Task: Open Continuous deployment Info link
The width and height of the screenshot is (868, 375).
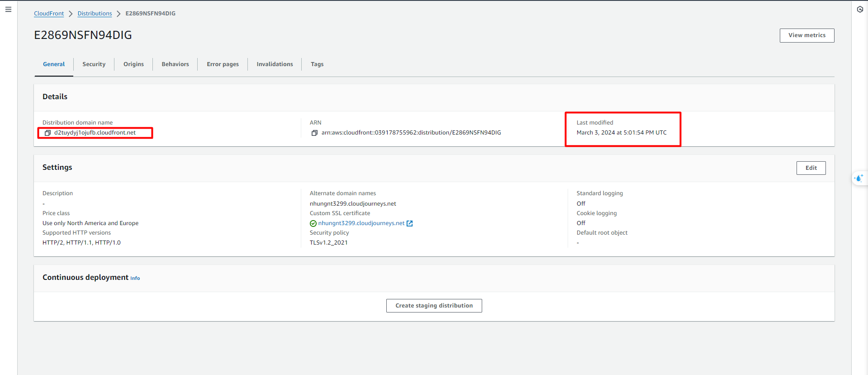Action: click(x=135, y=278)
